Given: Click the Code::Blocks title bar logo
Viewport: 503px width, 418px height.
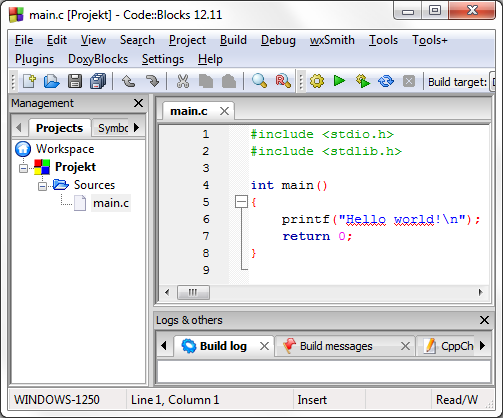Looking at the screenshot, I should pyautogui.click(x=16, y=15).
